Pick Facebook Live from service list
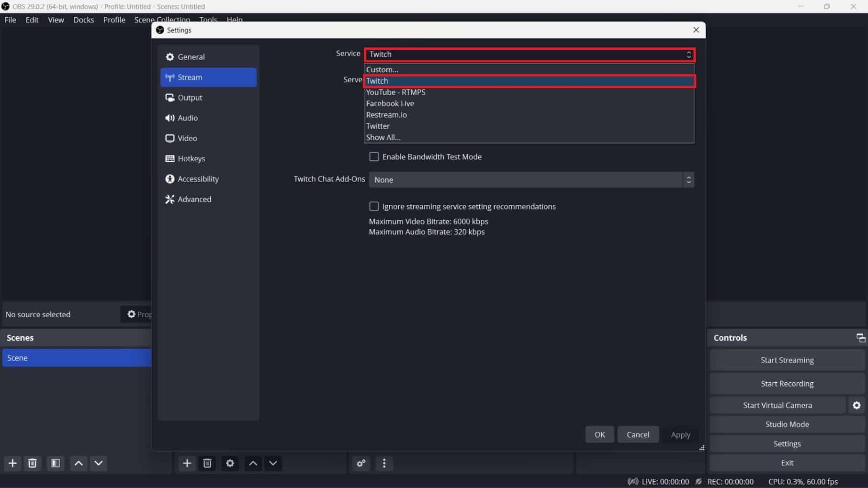The height and width of the screenshot is (488, 868). tap(529, 103)
